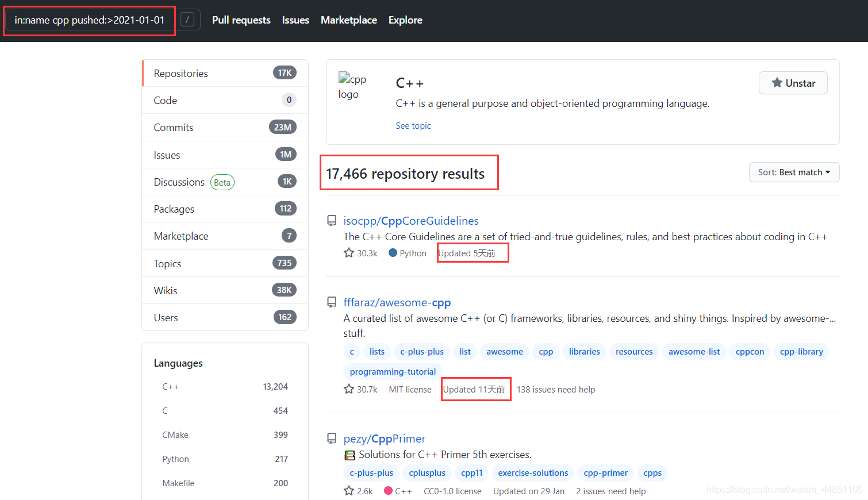Click the 'exercise-solutions' topic tag
This screenshot has height=500, width=868.
tap(533, 473)
